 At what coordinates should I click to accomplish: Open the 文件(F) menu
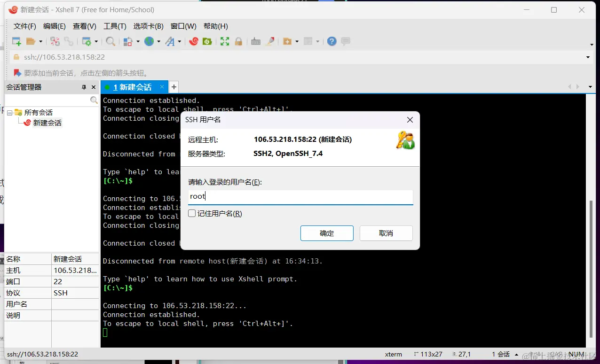[25, 26]
